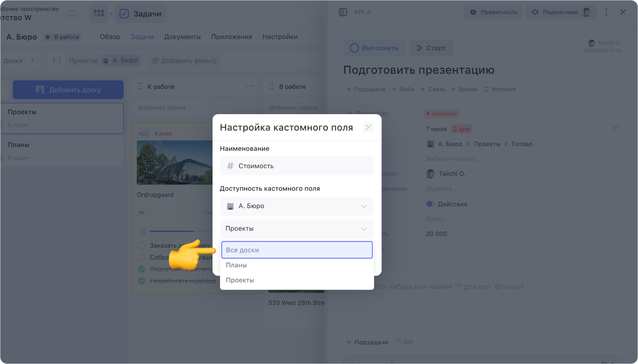This screenshot has height=364, width=638.
Task: Copy the task link icon next to #29
Action: [369, 12]
